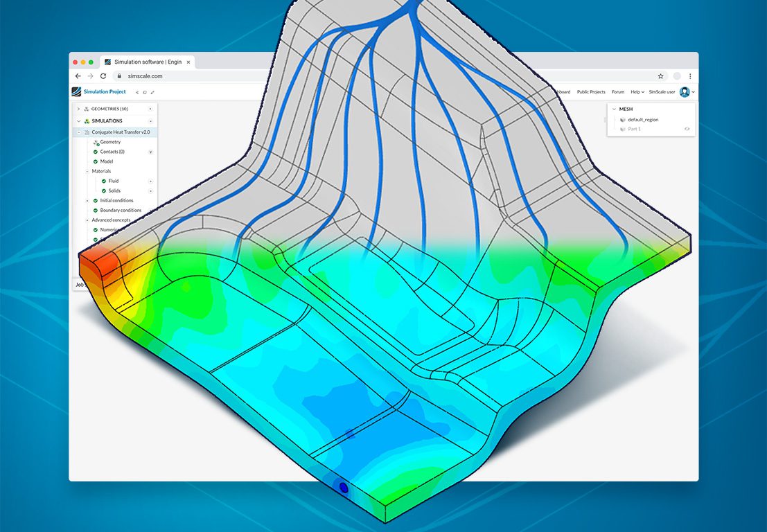
Task: Collapse the Advanced concepts group
Action: point(87,220)
